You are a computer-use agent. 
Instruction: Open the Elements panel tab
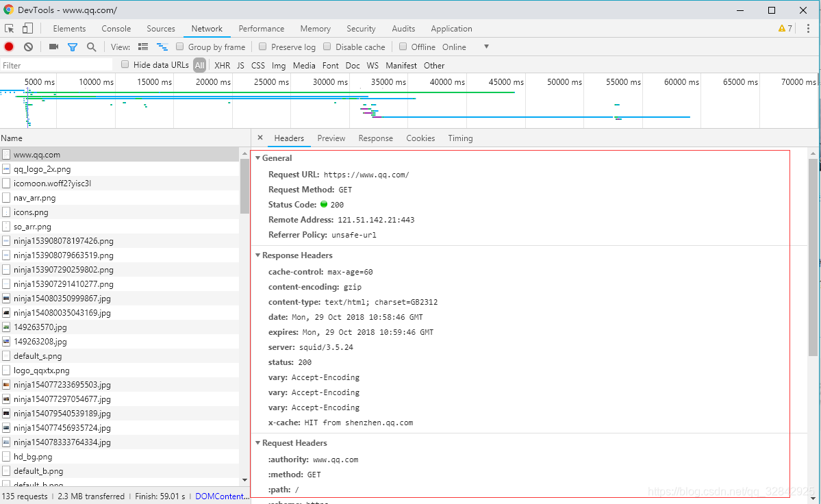(x=69, y=29)
